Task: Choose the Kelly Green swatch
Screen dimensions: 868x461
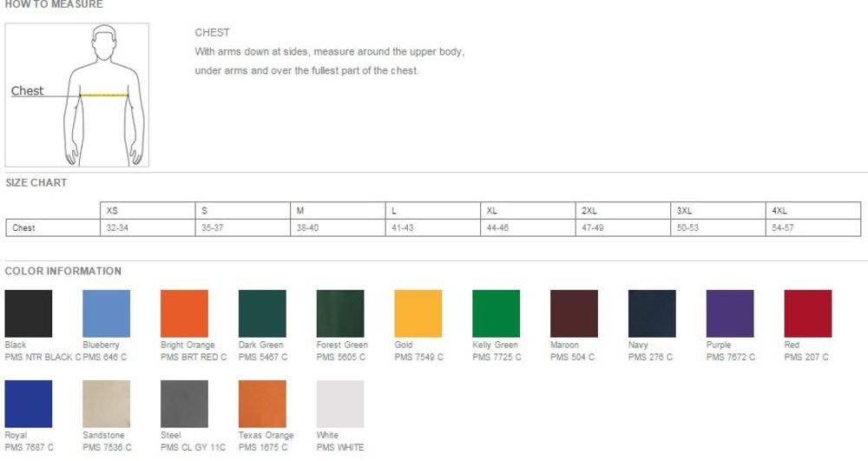Action: click(x=496, y=313)
